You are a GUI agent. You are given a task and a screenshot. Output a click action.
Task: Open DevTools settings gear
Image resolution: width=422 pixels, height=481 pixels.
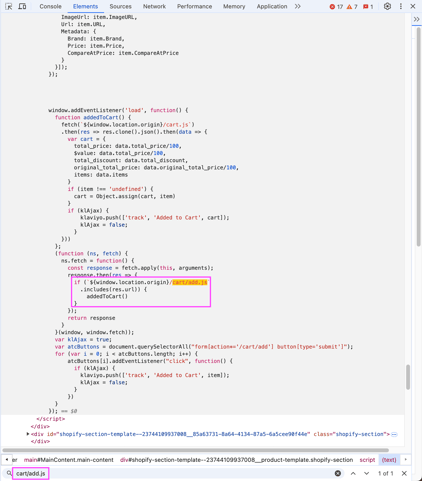coord(387,6)
